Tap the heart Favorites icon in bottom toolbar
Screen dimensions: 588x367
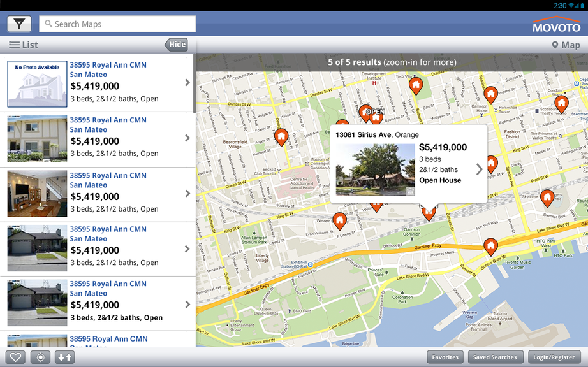pos(14,357)
